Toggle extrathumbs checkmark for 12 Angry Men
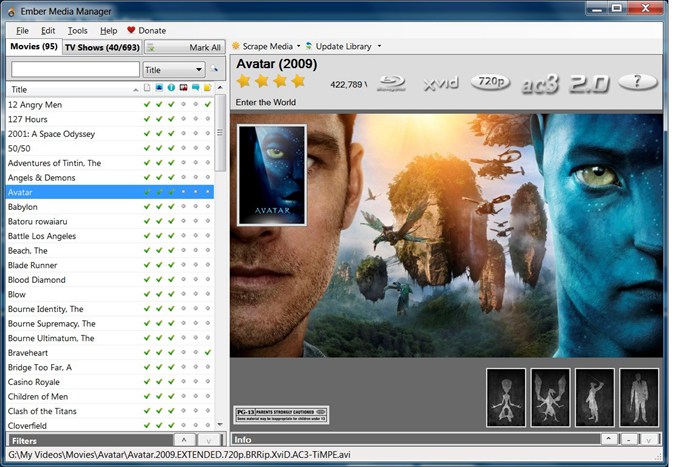The height and width of the screenshot is (467, 700). [x=208, y=104]
